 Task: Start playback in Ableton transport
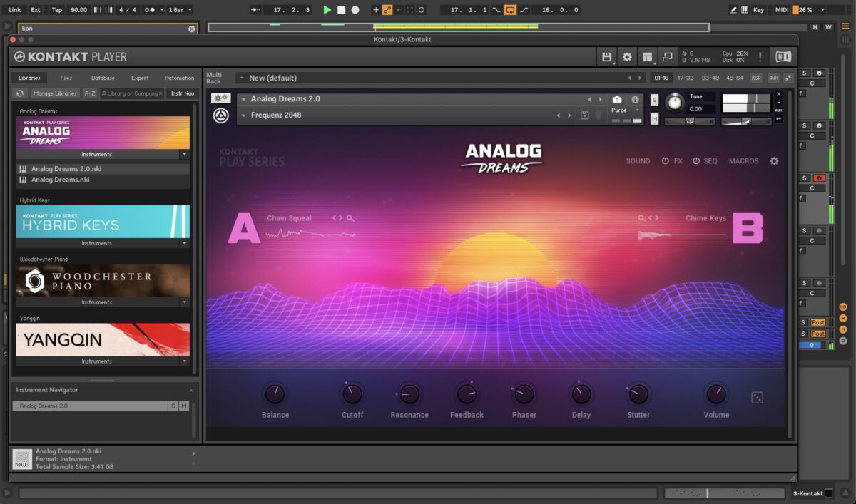click(x=327, y=10)
